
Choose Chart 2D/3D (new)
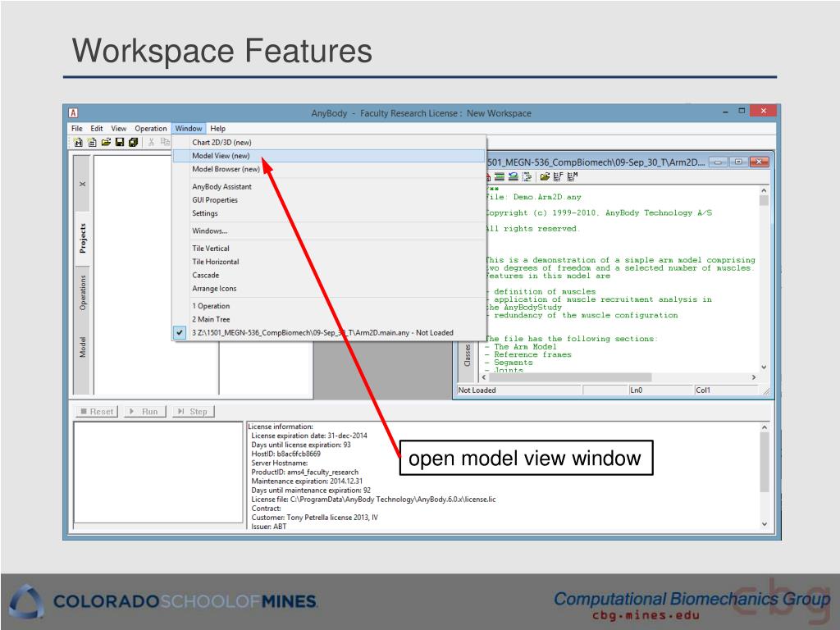coord(329,143)
